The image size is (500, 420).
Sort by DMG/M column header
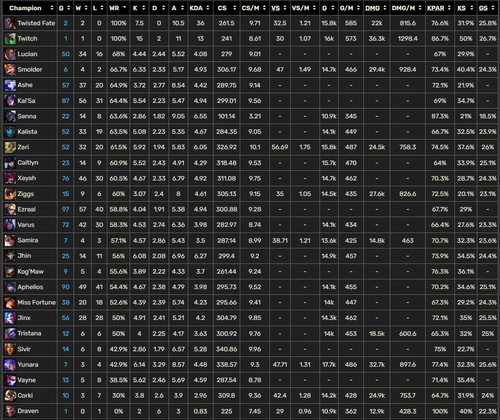click(407, 8)
